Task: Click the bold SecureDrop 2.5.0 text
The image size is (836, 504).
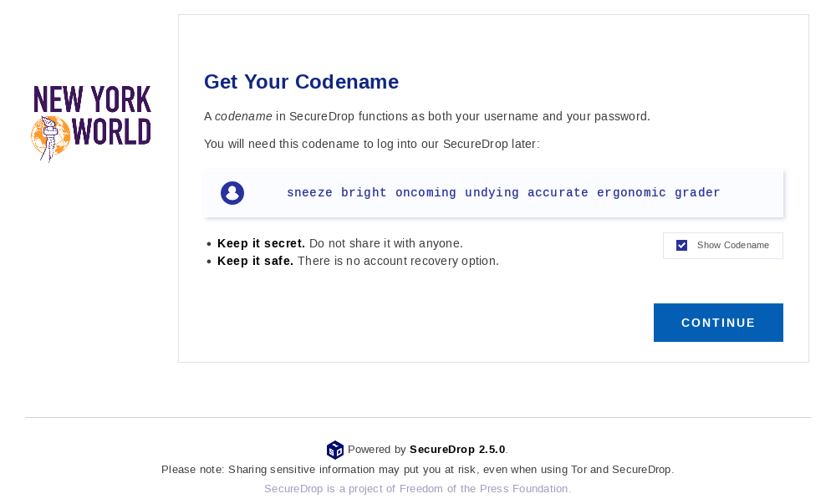Action: coord(456,449)
